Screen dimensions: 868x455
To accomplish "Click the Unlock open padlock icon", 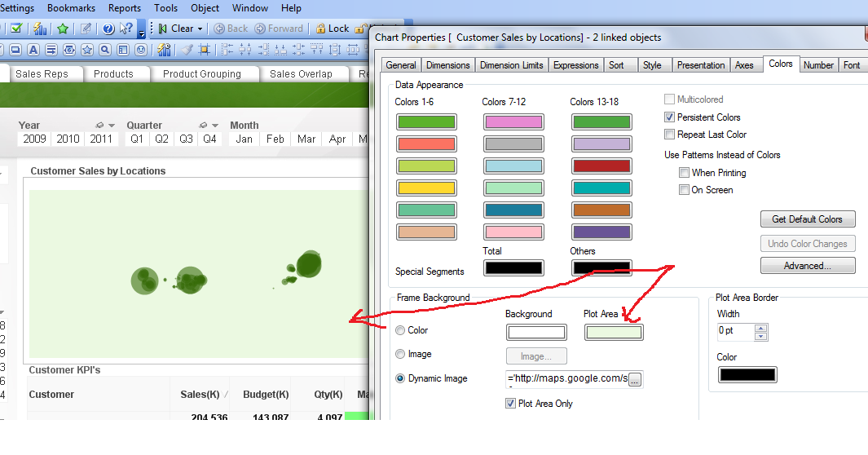I will (361, 29).
